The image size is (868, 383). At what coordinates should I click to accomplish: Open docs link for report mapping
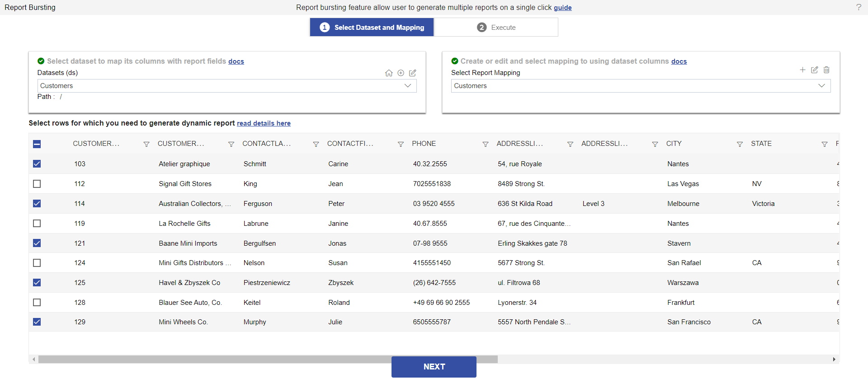tap(679, 61)
